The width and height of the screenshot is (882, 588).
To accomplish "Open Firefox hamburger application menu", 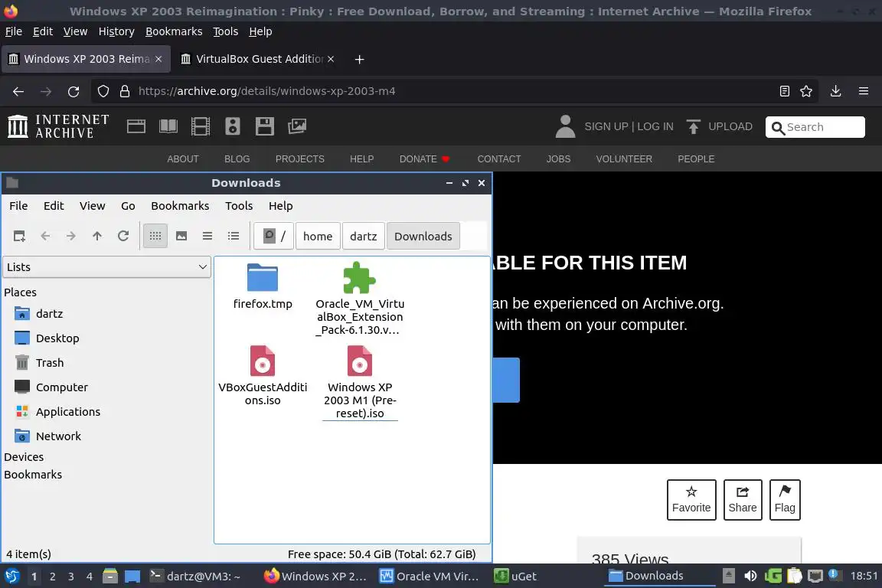I will (864, 91).
